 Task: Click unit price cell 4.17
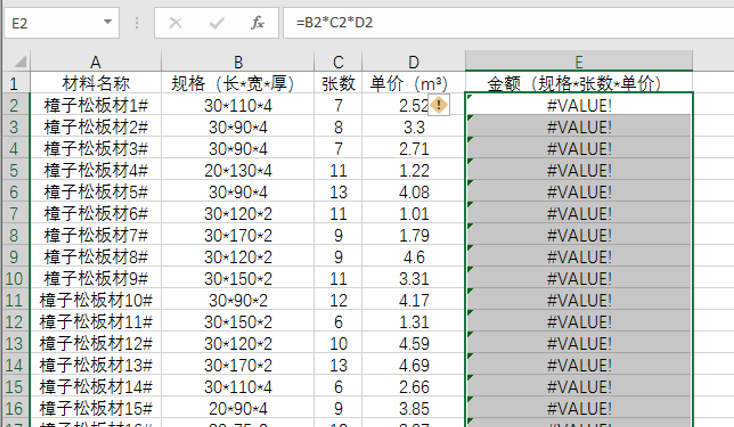click(x=413, y=300)
